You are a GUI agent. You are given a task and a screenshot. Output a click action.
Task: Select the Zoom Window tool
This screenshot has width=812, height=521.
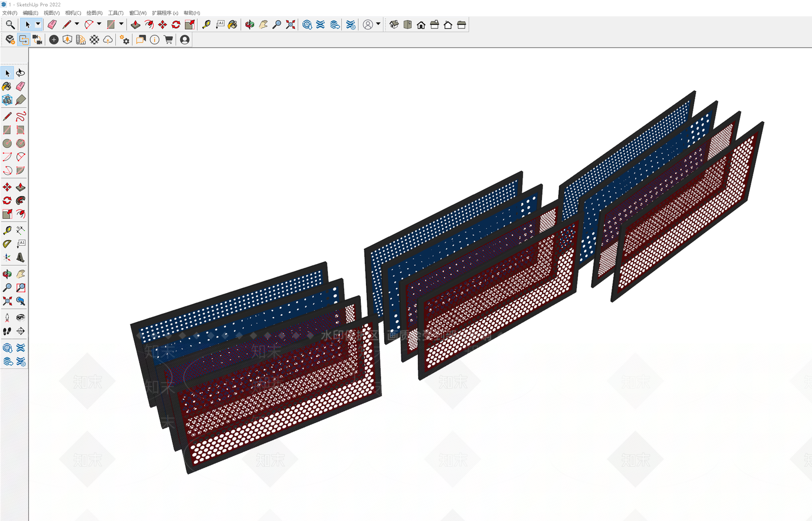pos(20,288)
